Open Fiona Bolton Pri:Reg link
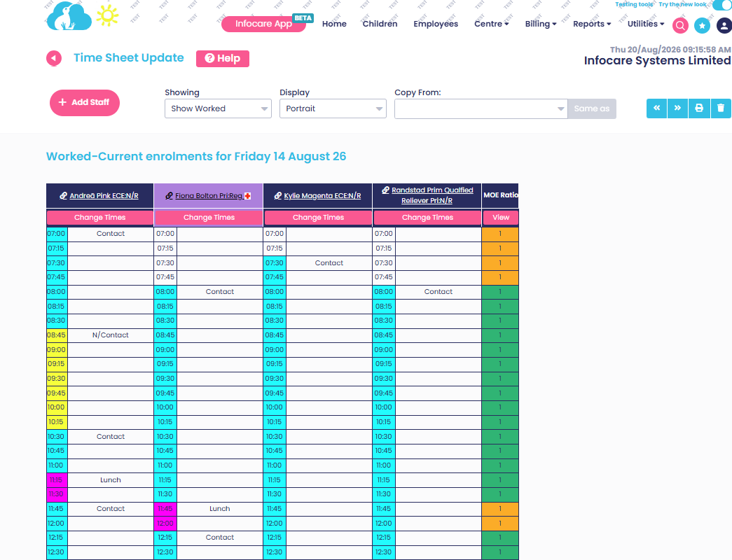This screenshot has width=732, height=560. point(209,195)
